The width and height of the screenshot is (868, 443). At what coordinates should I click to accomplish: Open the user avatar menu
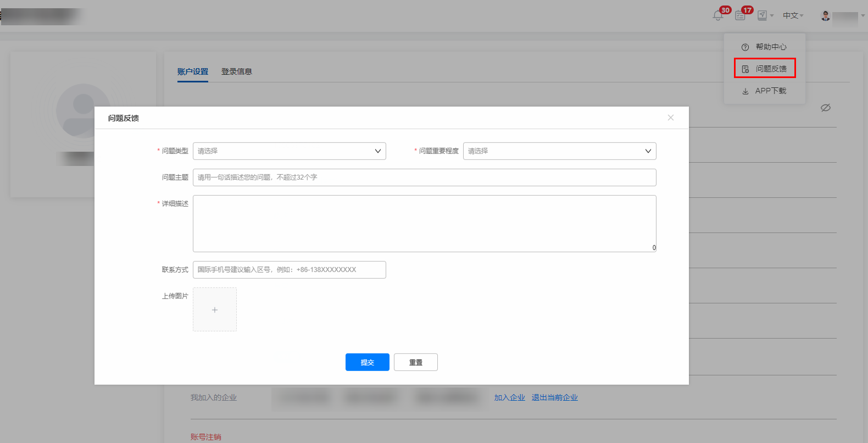tap(826, 16)
